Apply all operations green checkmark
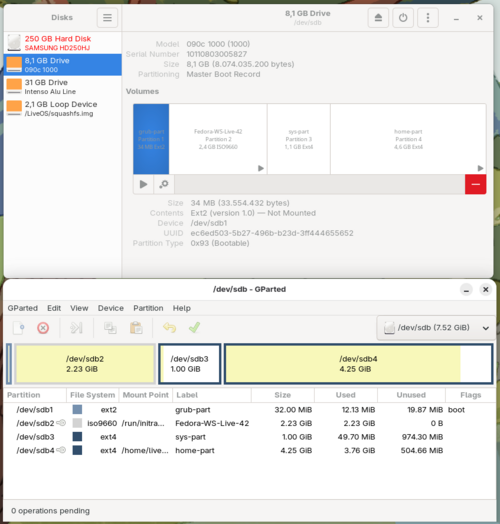Screen dimensions: 500x524 [194, 328]
